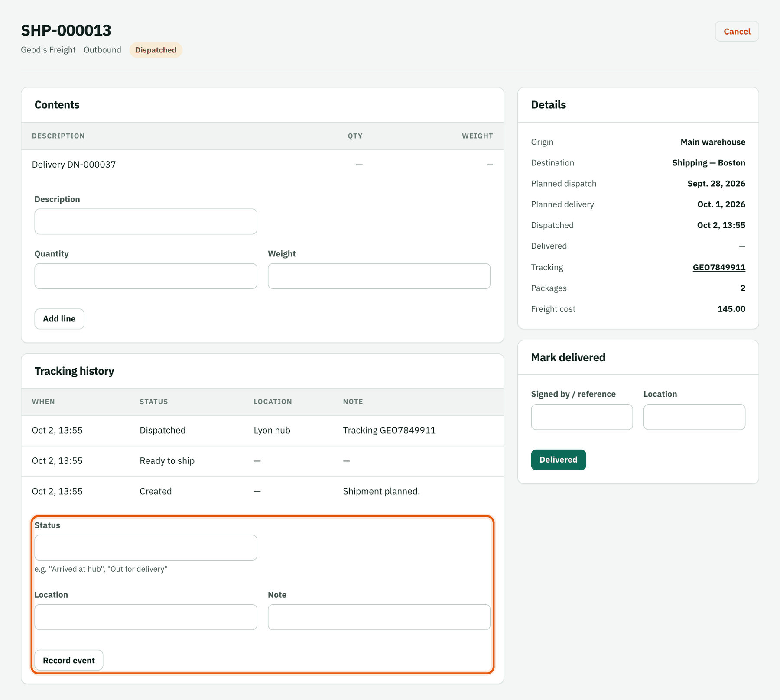Click the QTY column header
Image resolution: width=780 pixels, height=700 pixels.
(x=355, y=136)
